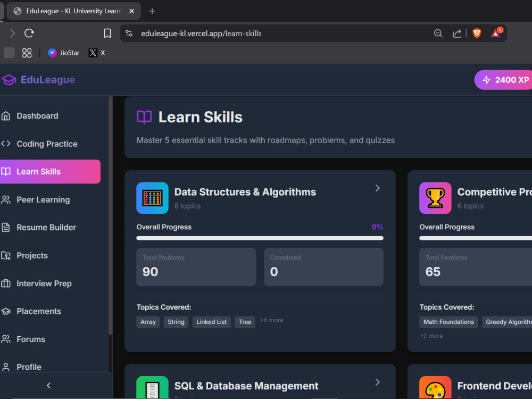Select the String topic tag
This screenshot has width=532, height=399.
coord(176,322)
